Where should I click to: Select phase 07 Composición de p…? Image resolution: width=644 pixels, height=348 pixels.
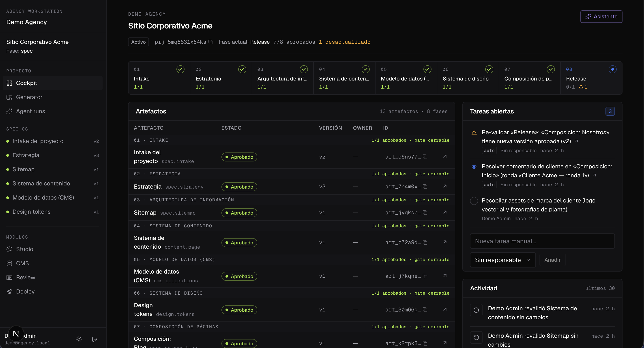coord(530,78)
